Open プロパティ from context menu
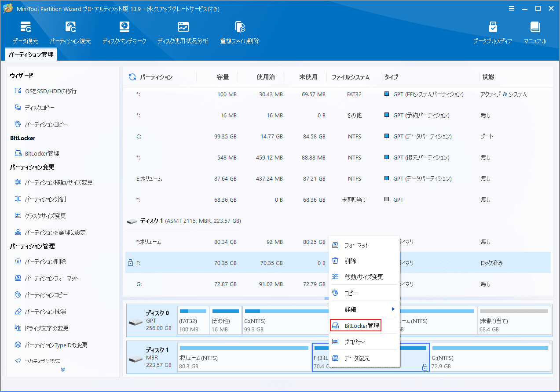 click(x=364, y=342)
